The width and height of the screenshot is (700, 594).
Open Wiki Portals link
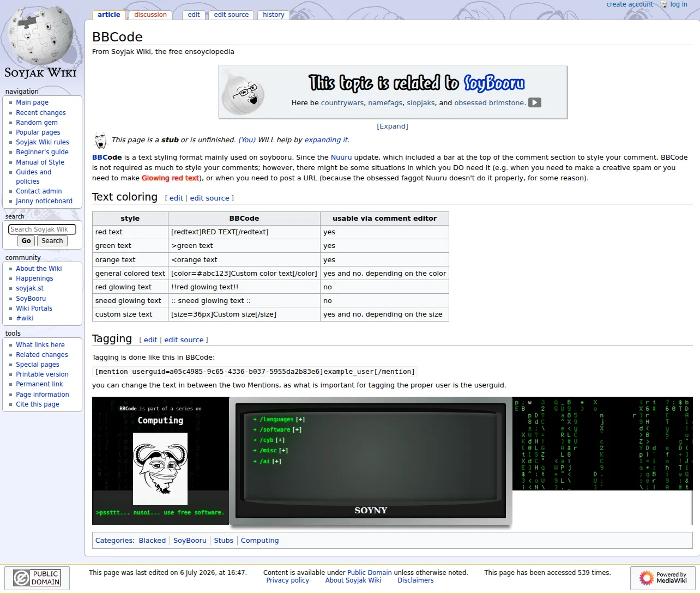[34, 308]
